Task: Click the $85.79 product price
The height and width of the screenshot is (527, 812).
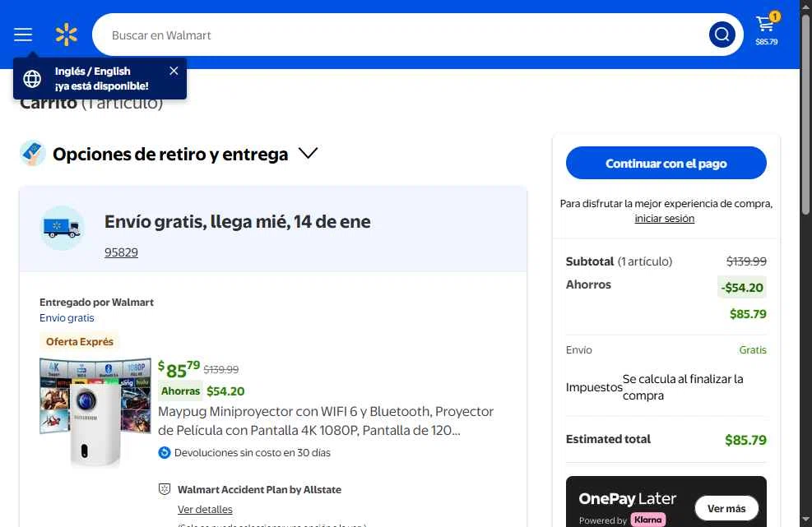Action: (x=179, y=370)
